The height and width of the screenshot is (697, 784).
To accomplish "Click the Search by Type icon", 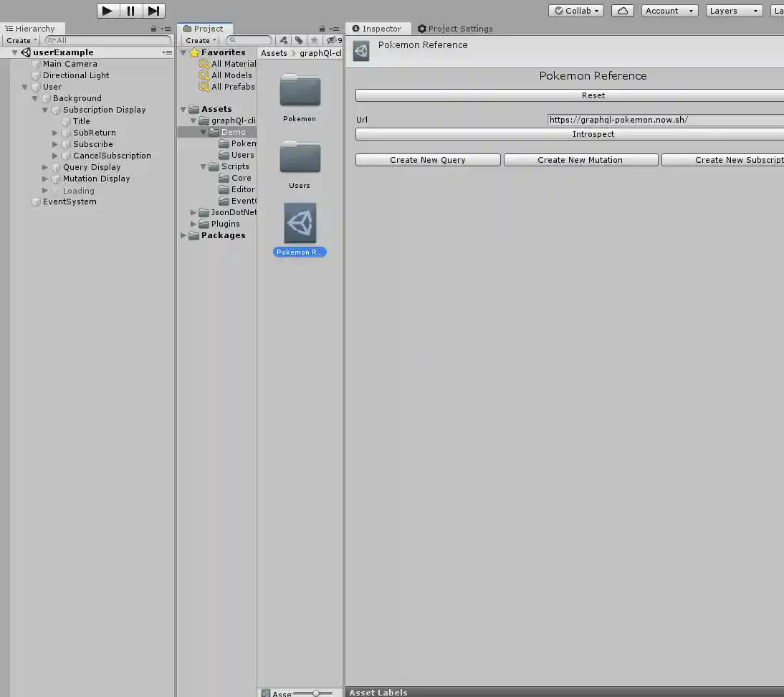I will coord(284,40).
